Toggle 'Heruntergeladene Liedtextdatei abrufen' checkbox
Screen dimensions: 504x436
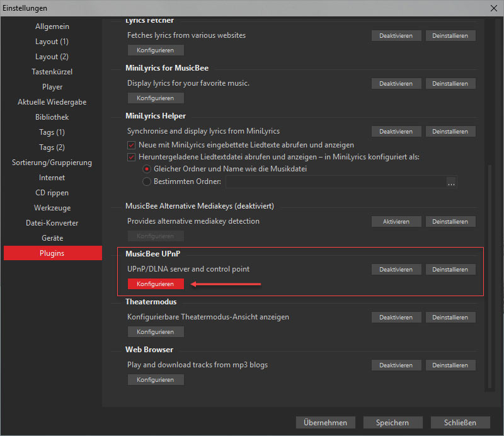[x=131, y=158]
